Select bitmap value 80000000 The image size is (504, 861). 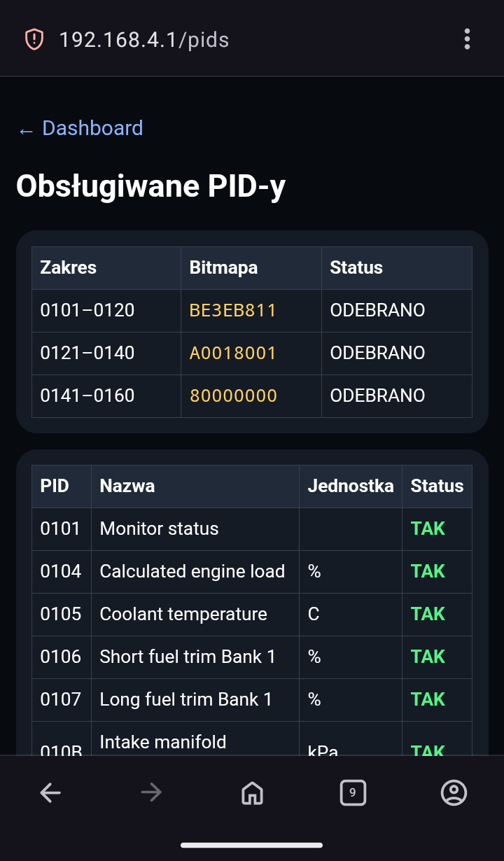[233, 395]
